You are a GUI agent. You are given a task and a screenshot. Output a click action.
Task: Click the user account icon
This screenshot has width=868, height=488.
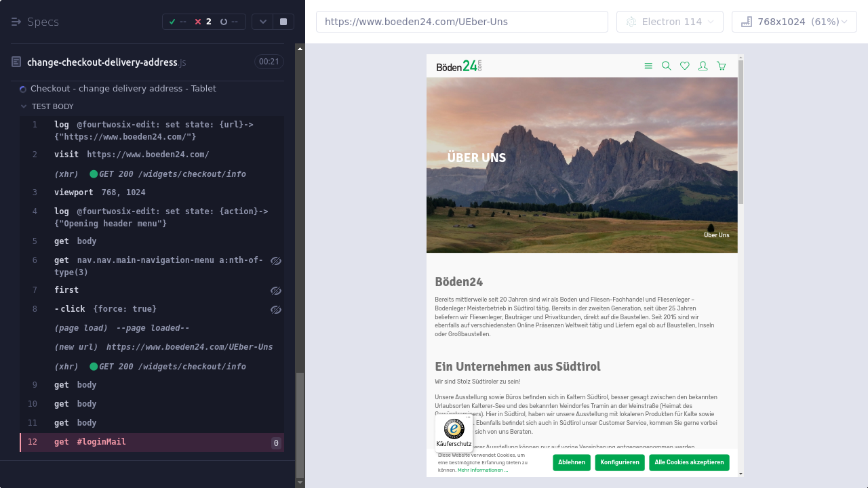(x=703, y=66)
